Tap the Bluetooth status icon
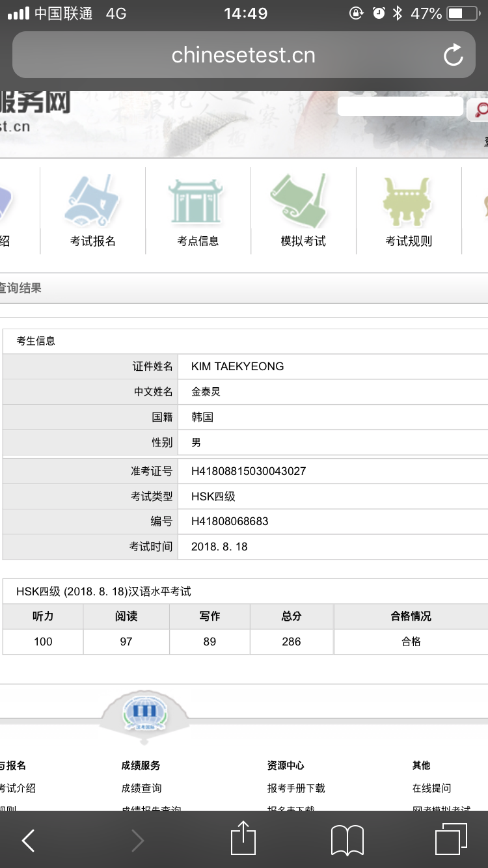 (398, 14)
